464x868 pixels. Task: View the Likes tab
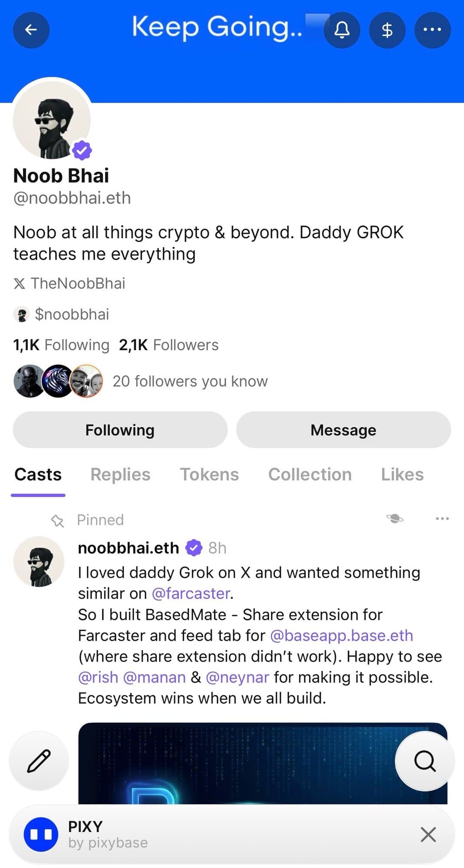(x=402, y=474)
